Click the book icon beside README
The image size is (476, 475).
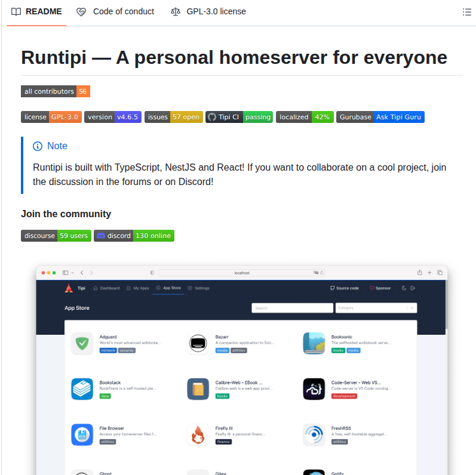[x=16, y=11]
